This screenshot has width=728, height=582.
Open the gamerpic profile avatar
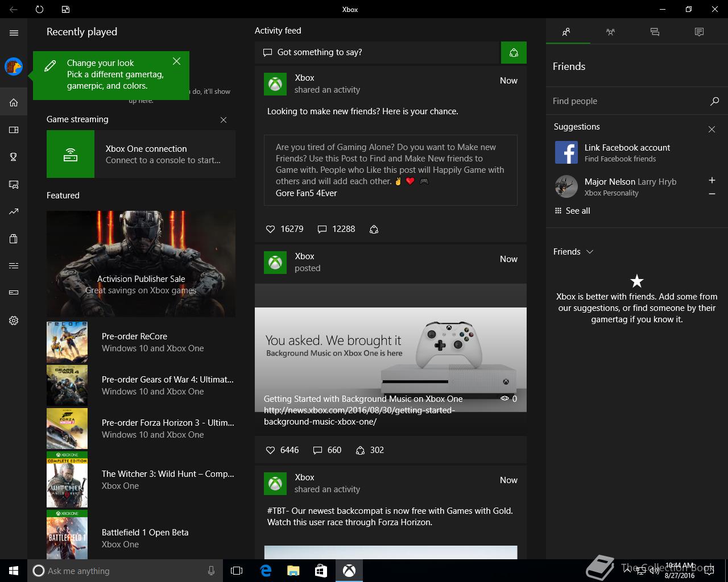coord(14,66)
